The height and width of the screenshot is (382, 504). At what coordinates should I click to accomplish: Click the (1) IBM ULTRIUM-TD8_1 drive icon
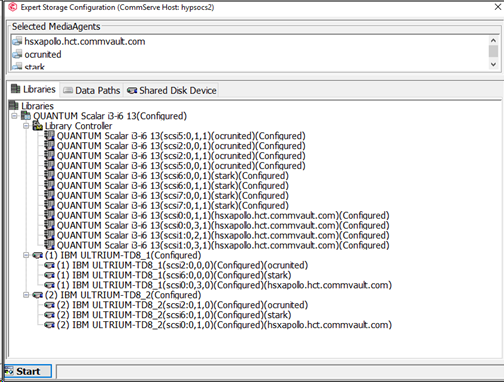pyautogui.click(x=38, y=255)
